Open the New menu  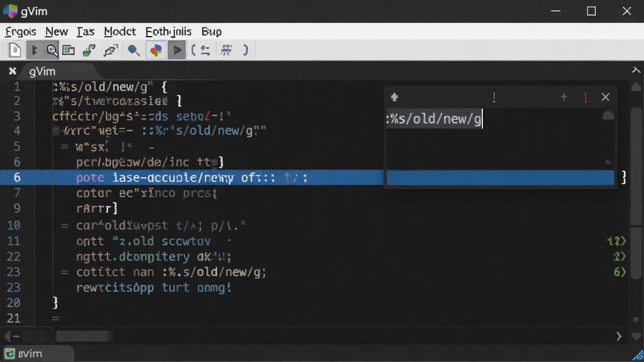(56, 31)
